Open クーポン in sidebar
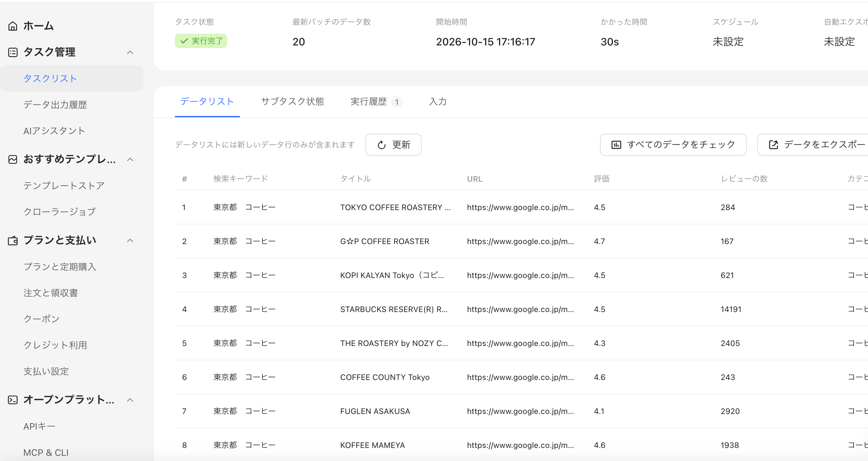Image resolution: width=868 pixels, height=461 pixels. pos(42,319)
